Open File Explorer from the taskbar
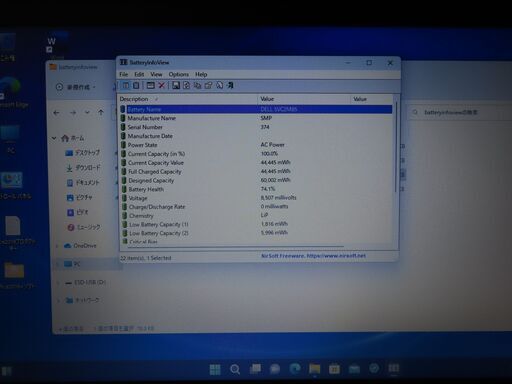Viewport: 512px width, 384px height. (314, 369)
